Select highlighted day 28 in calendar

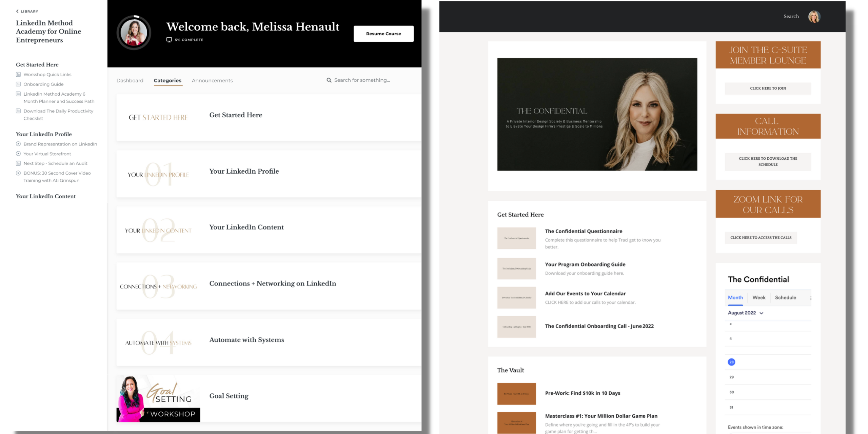click(731, 362)
